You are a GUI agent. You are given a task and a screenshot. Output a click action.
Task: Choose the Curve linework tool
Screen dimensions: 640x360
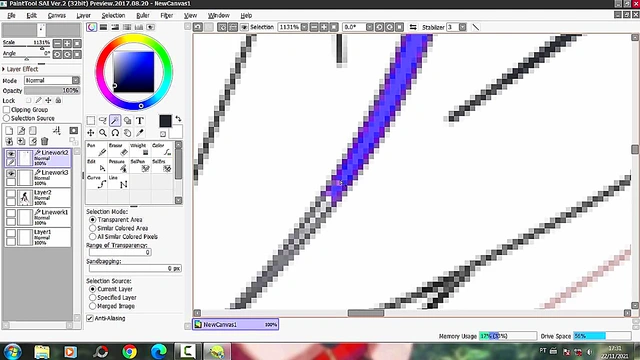click(97, 182)
